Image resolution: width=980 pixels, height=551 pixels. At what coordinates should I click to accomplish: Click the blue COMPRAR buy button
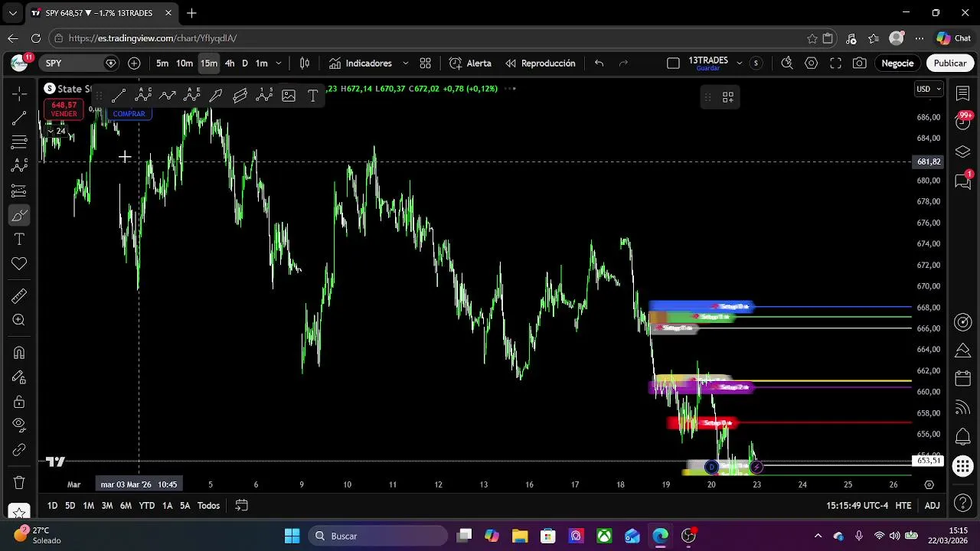tap(129, 114)
